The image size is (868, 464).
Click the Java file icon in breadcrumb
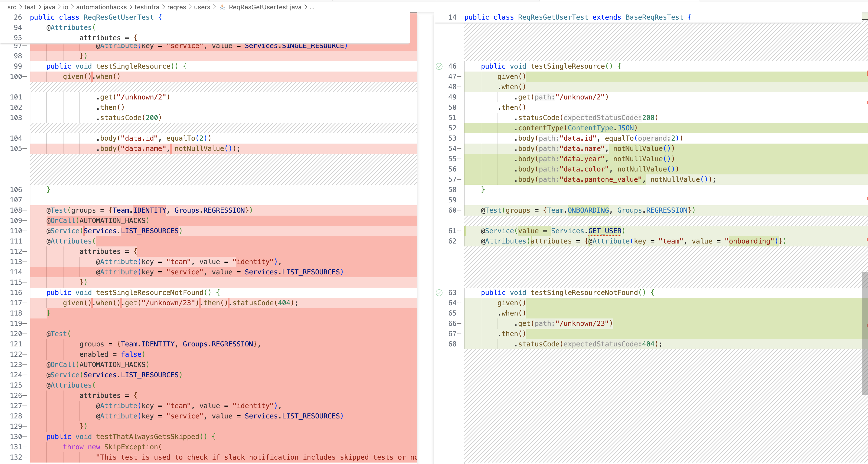pos(222,7)
